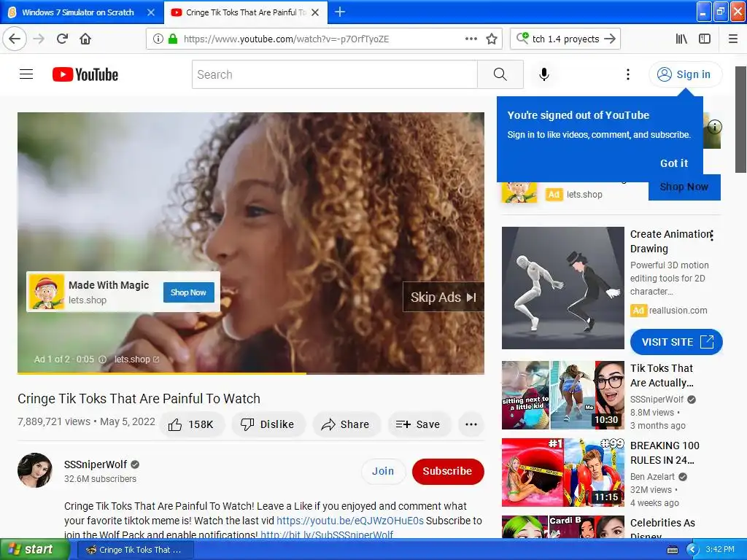Screen dimensions: 747x560
Task: Toggle the browser sidebar icon
Action: [x=705, y=39]
